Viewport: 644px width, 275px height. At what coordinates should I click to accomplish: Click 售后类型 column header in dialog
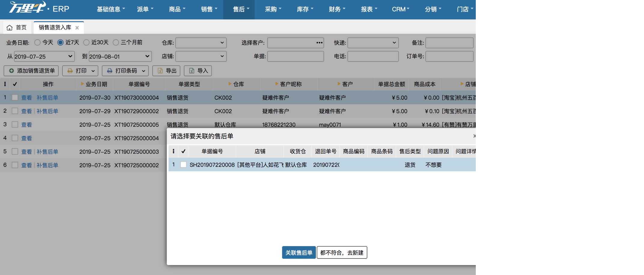point(410,151)
